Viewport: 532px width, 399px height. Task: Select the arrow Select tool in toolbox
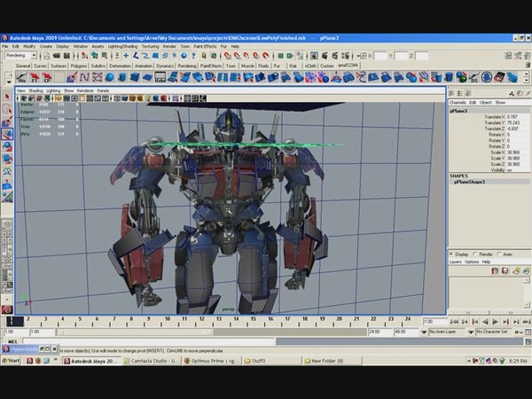click(7, 96)
